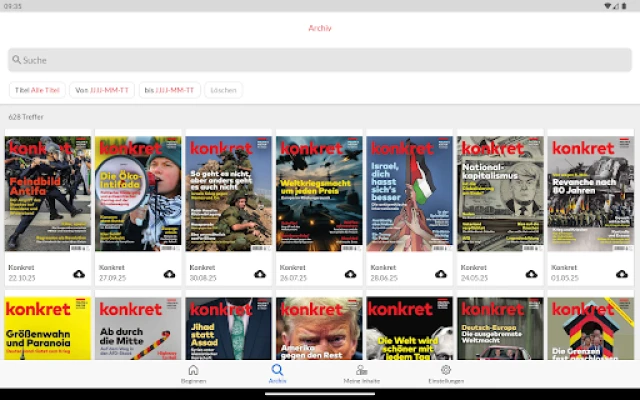Open the Meine Inhalte tab
The image size is (640, 400).
pos(361,373)
